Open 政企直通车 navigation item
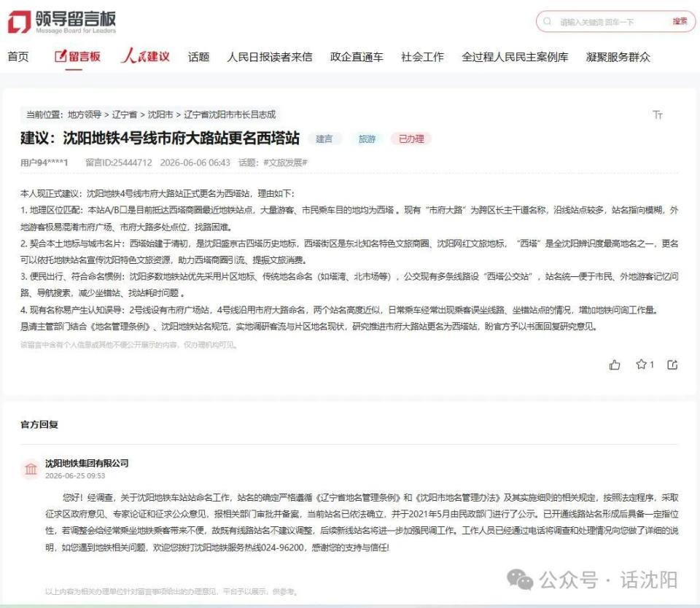Viewport: 700px width, 608px height. [357, 57]
